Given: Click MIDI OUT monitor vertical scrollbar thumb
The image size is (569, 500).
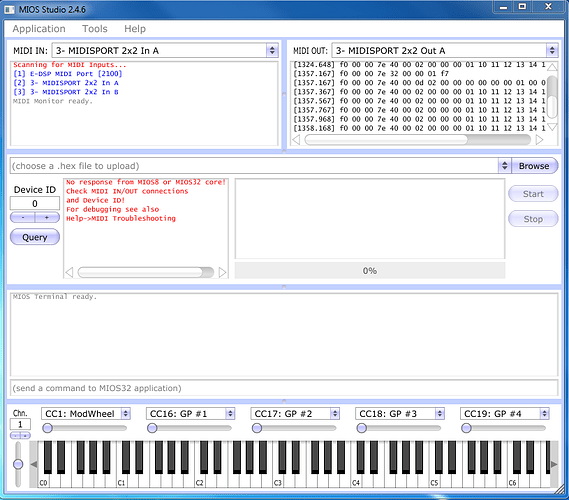Looking at the screenshot, I should tap(552, 106).
